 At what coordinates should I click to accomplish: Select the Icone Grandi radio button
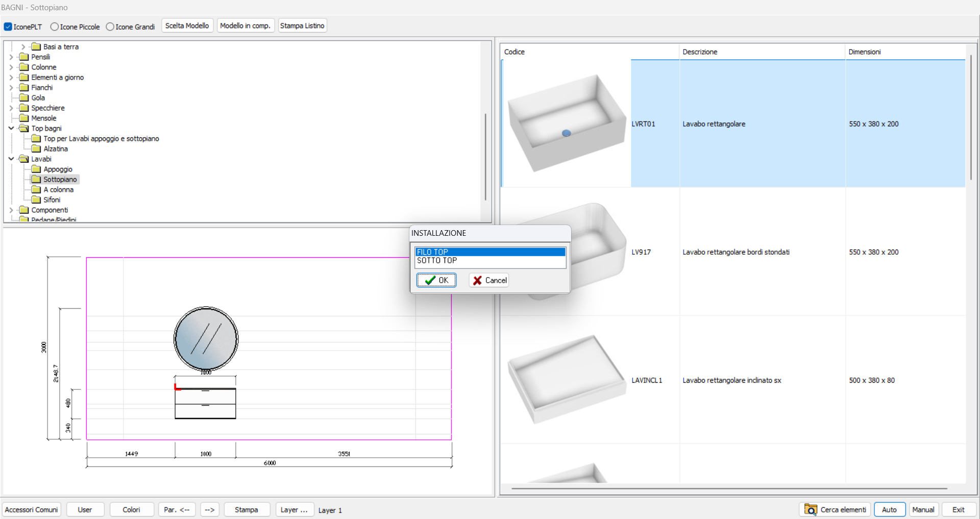[x=110, y=27]
